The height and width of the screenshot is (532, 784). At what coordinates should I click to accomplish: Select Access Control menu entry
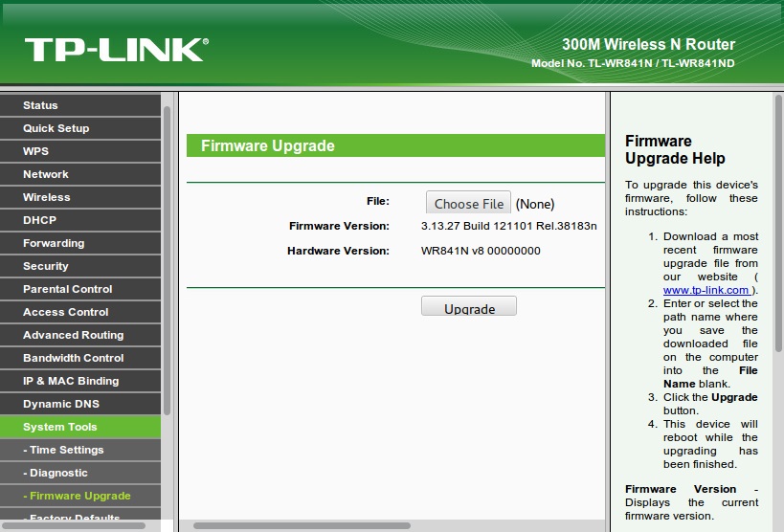(x=80, y=313)
